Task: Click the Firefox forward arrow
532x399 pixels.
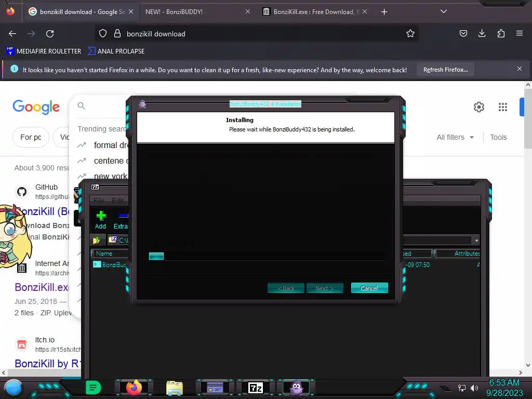Action: pyautogui.click(x=31, y=34)
